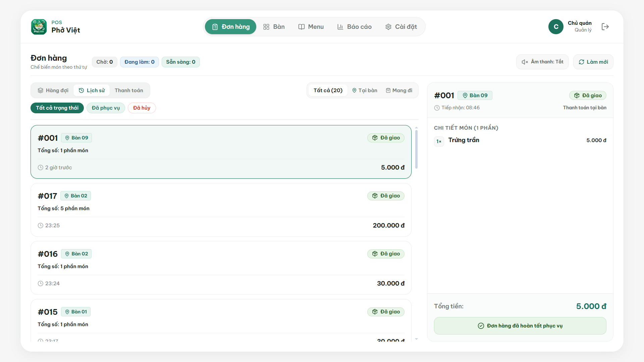Click the clock icon next to 23:24
This screenshot has width=644, height=362.
[x=41, y=284]
